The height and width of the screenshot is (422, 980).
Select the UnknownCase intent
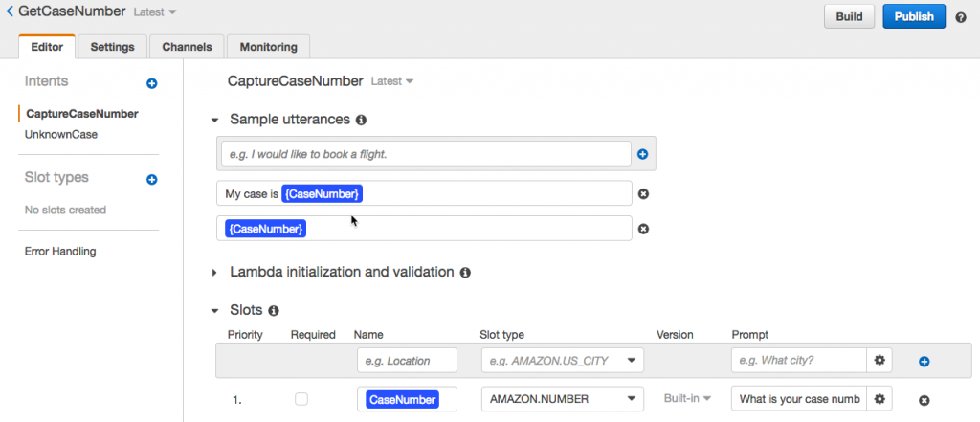[61, 135]
